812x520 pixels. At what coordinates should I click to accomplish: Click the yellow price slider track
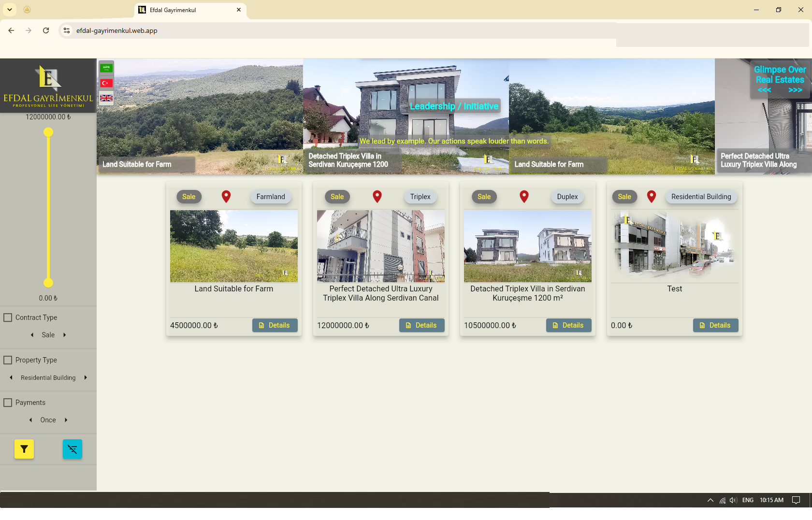[x=48, y=208]
